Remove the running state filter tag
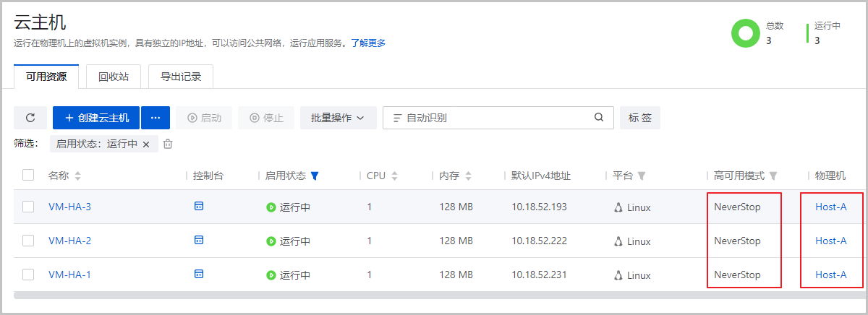The image size is (868, 315). [146, 144]
